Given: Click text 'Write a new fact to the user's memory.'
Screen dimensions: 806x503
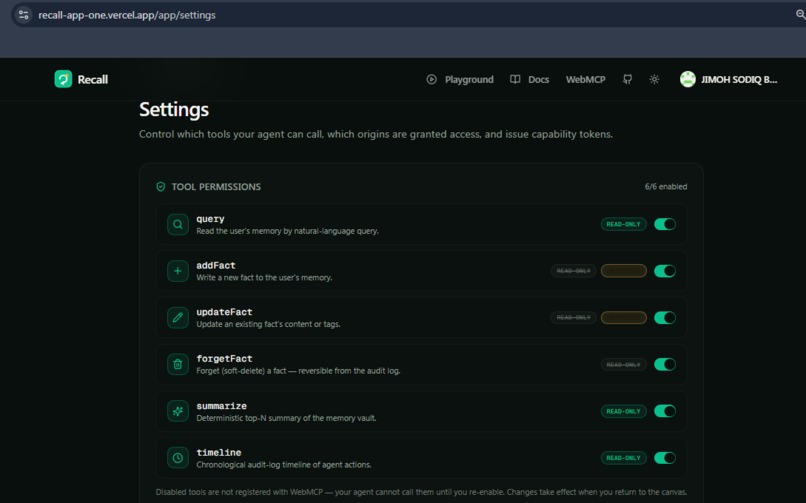Looking at the screenshot, I should 264,277.
